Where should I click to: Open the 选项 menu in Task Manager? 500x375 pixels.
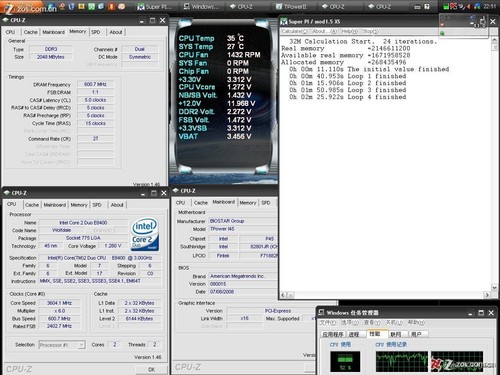350,323
